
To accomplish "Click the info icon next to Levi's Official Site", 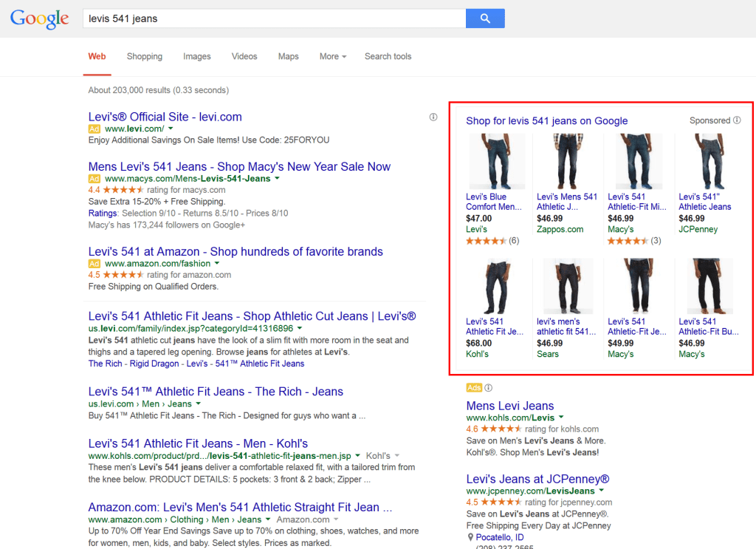I will click(433, 117).
